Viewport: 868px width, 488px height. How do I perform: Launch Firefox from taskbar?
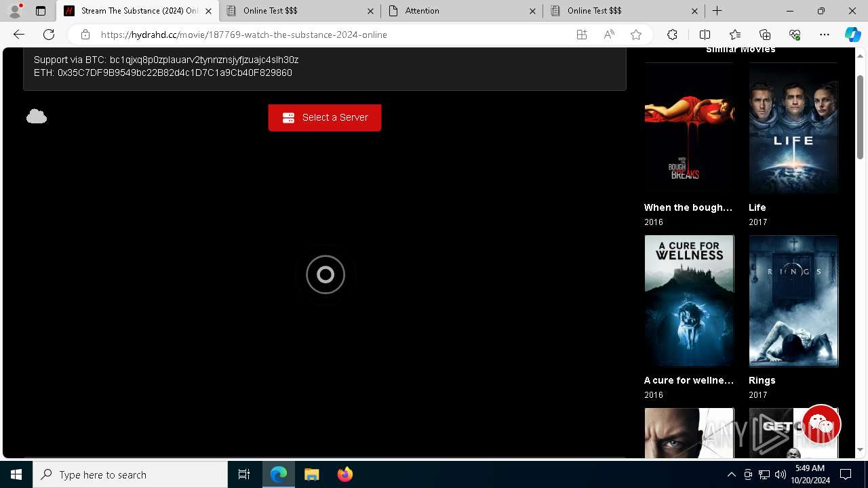coord(344,474)
